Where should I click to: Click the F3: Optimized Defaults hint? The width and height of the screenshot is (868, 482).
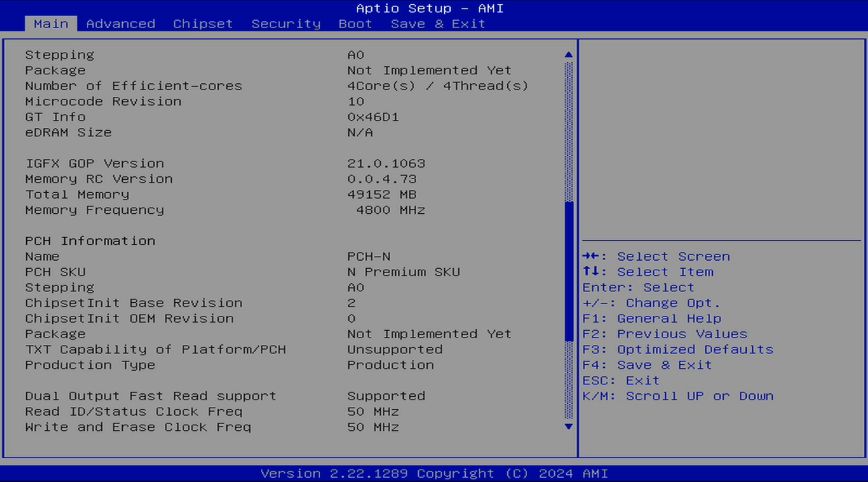pyautogui.click(x=678, y=350)
